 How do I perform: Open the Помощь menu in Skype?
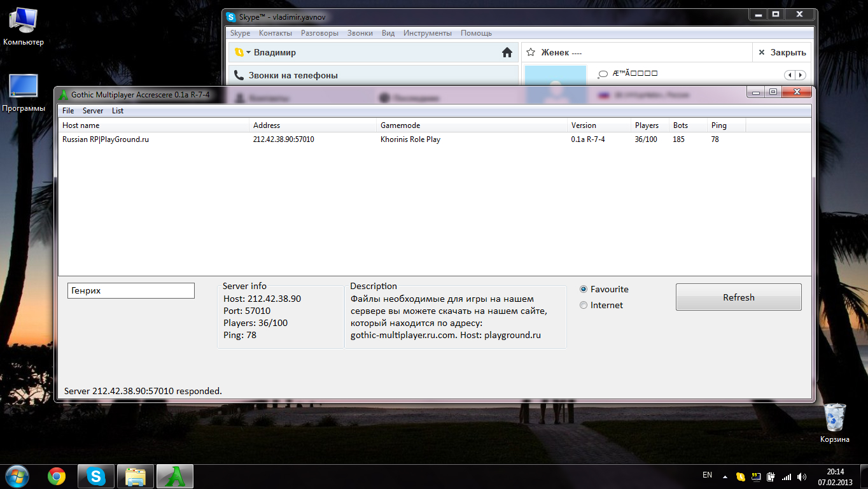pyautogui.click(x=476, y=33)
